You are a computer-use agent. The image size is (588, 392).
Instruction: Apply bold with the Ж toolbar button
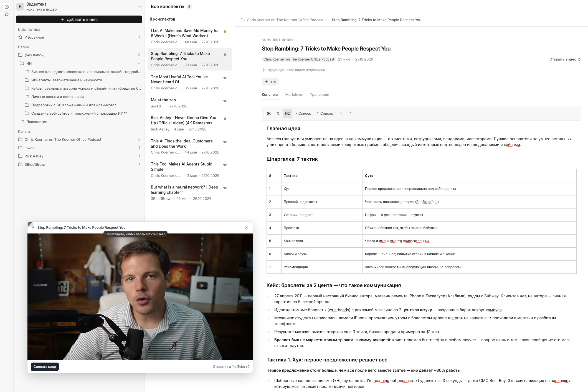(268, 114)
